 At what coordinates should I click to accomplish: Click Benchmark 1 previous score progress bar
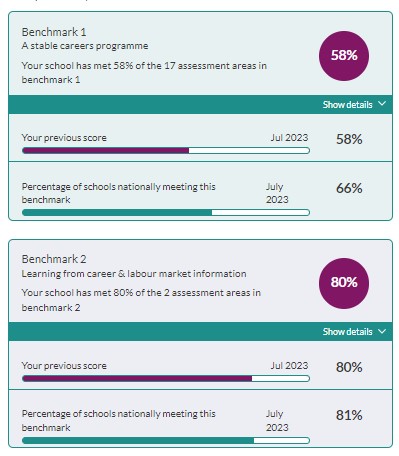coord(166,151)
